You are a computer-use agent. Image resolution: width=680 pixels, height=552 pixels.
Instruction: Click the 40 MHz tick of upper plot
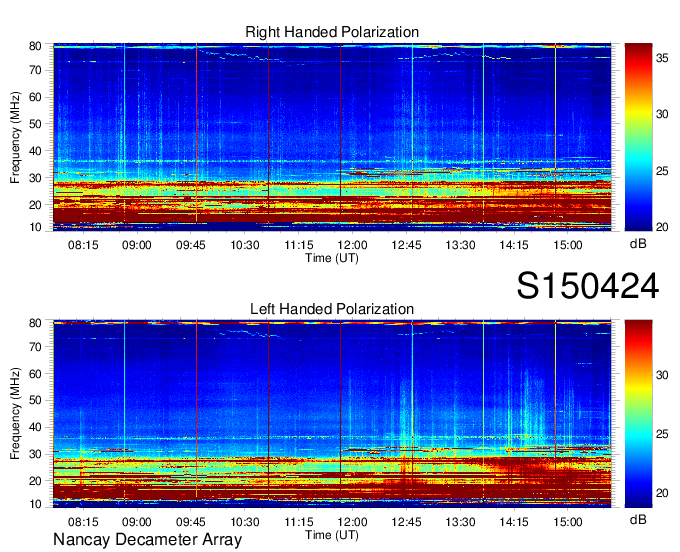[x=35, y=151]
